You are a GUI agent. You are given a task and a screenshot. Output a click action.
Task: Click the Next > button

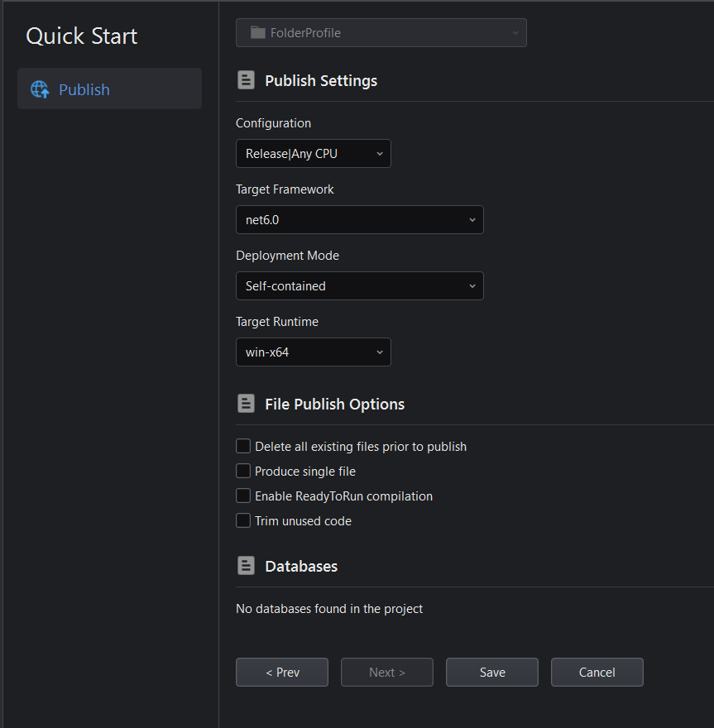(x=387, y=673)
